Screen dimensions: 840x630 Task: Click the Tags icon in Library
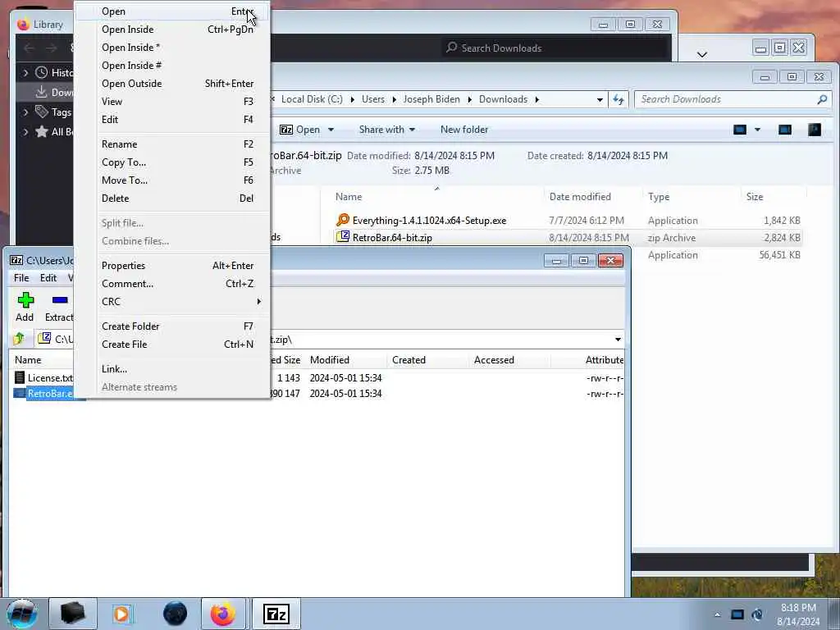[41, 112]
